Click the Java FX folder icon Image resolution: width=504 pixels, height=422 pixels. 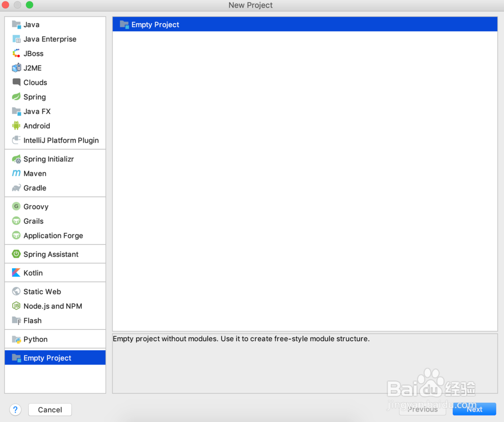pos(17,111)
